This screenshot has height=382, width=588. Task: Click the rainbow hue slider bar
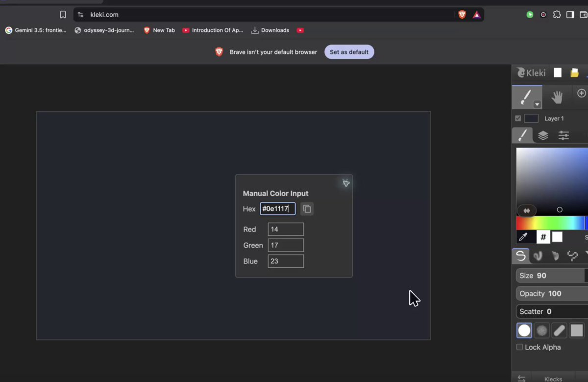pos(552,223)
